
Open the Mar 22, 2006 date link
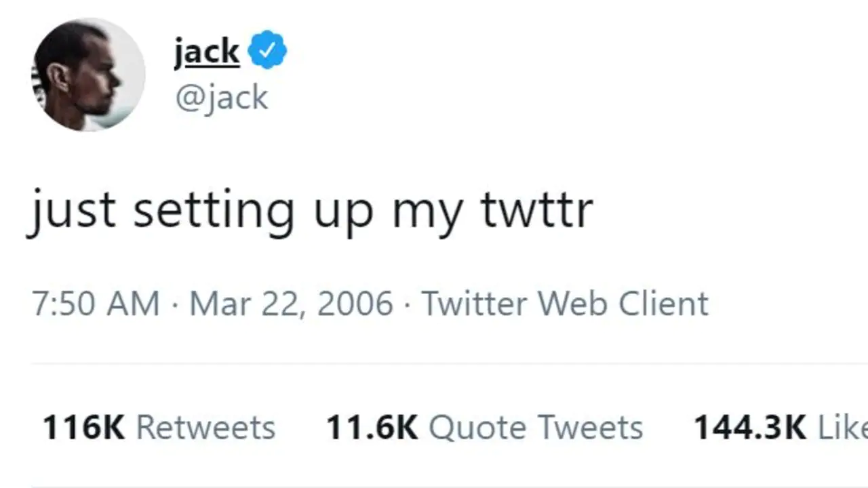point(291,304)
